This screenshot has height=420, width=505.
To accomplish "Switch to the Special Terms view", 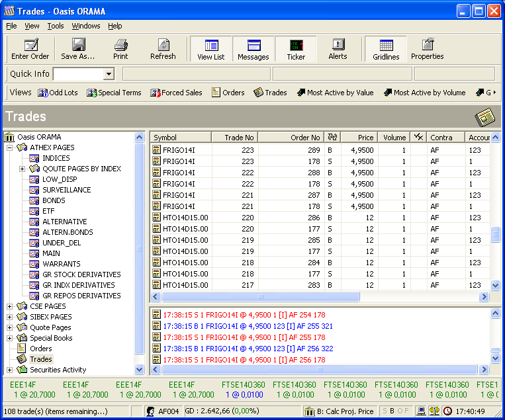I will [x=114, y=93].
